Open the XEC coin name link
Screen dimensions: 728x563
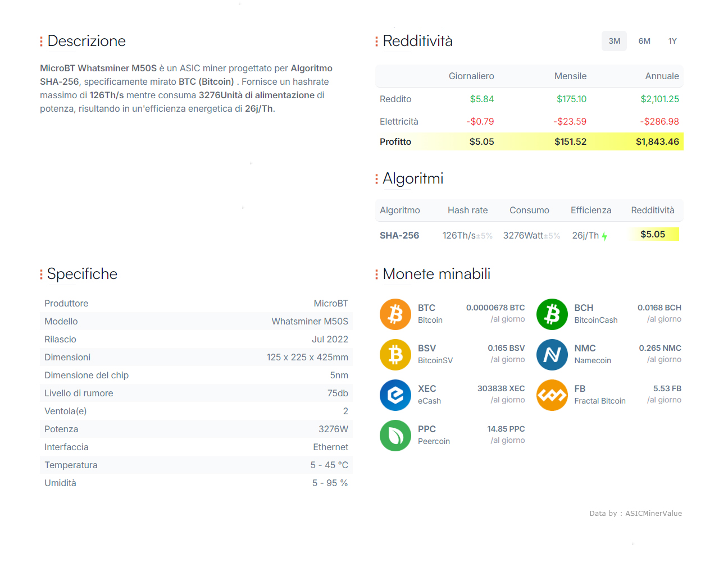tap(427, 388)
